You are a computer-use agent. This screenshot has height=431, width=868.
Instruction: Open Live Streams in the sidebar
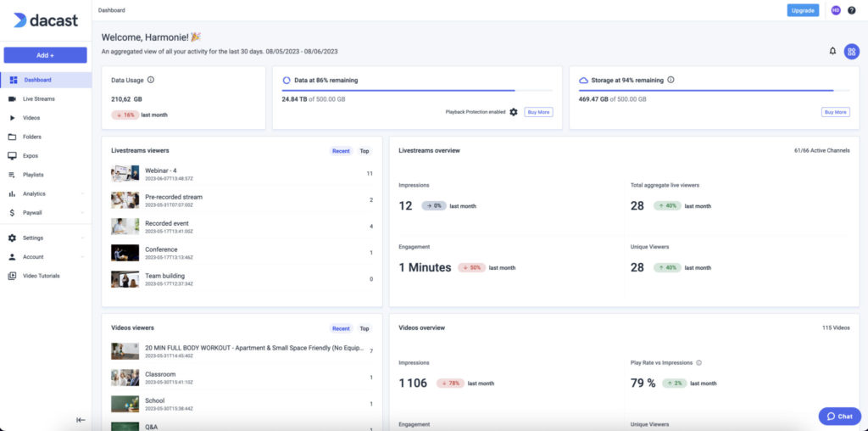38,99
